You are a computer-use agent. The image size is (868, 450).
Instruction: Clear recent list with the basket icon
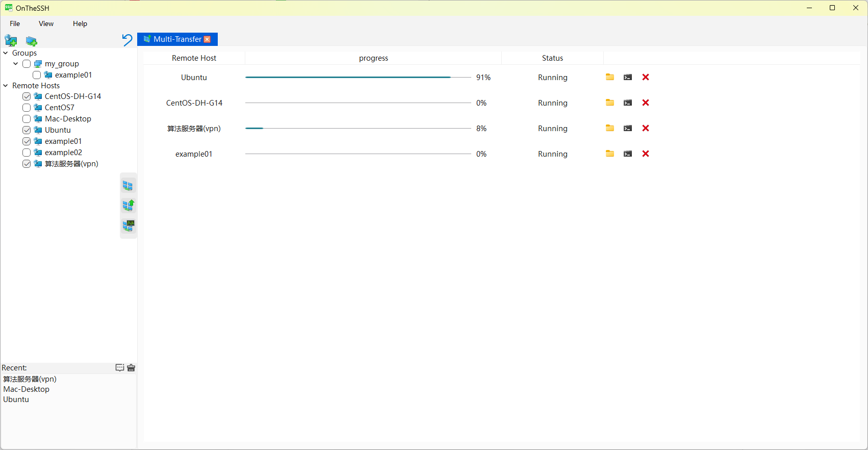tap(131, 368)
